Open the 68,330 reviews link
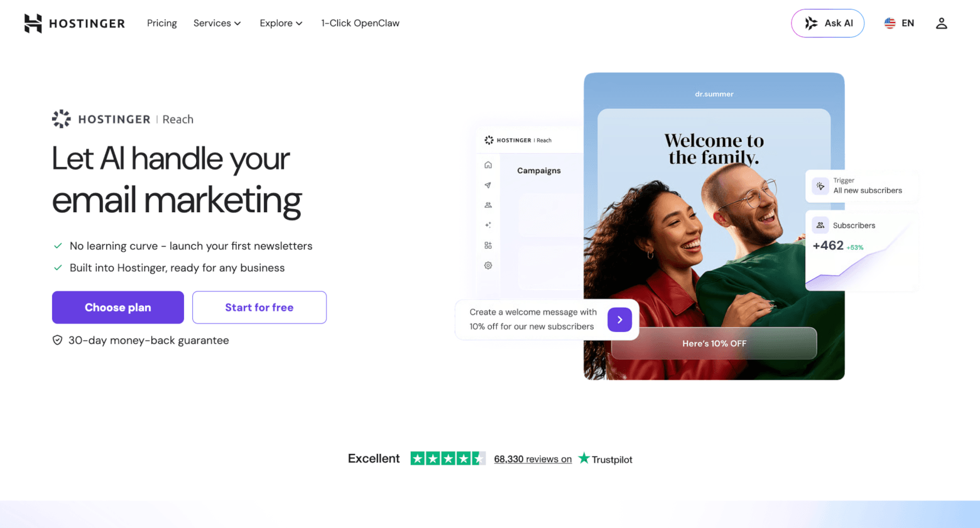 (x=533, y=459)
